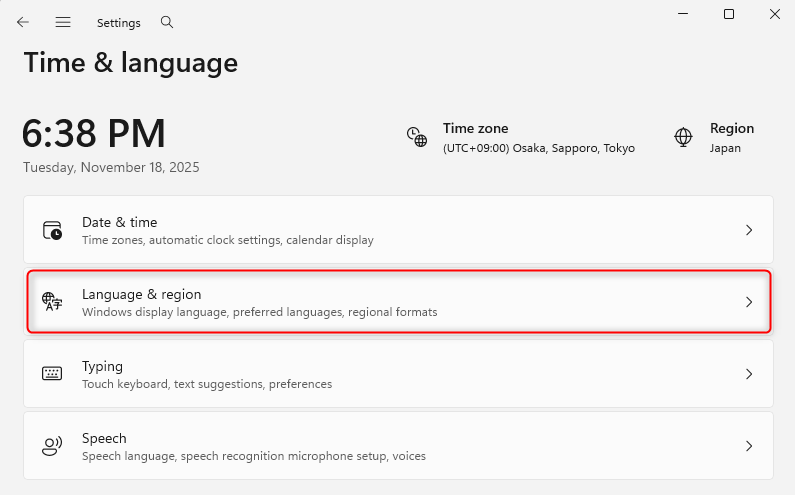Click the Region globe icon
795x495 pixels.
[683, 137]
